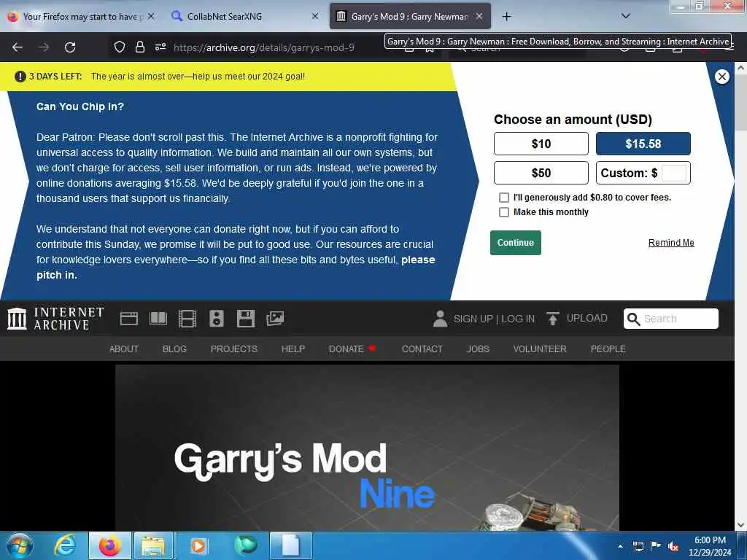Click the network tray icon
Screen dimensions: 747x560
(x=638, y=547)
